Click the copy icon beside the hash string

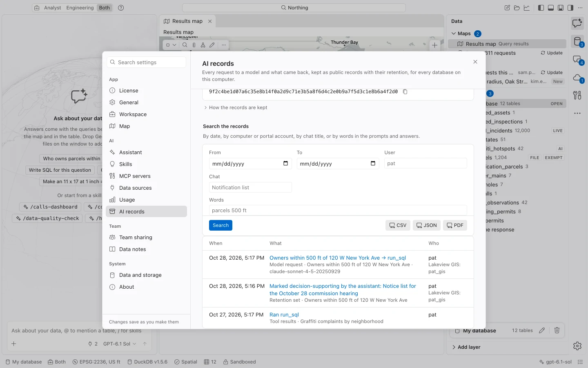pos(405,92)
